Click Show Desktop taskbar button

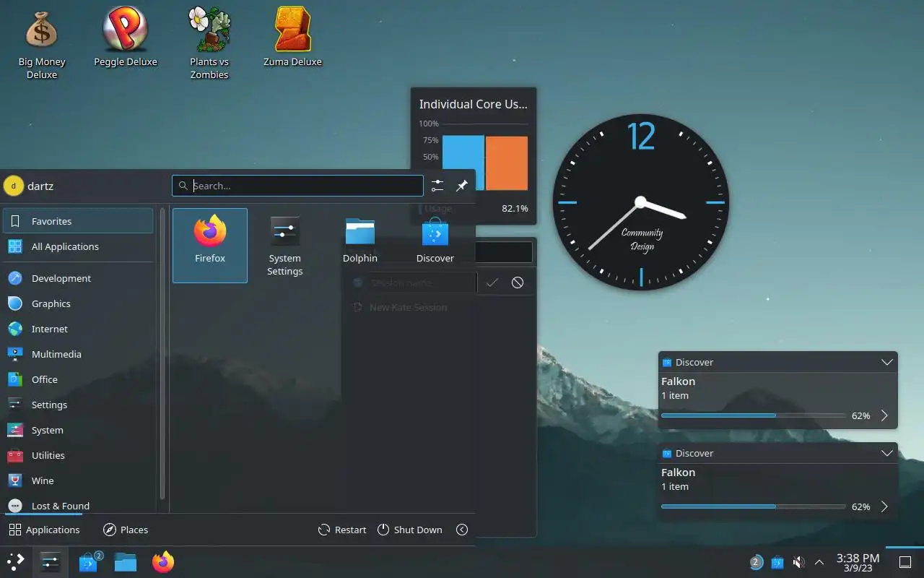[x=905, y=562]
